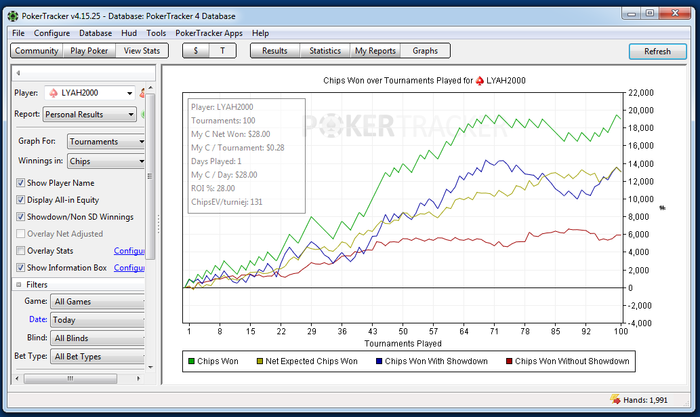Select the View Stats tab

[142, 51]
